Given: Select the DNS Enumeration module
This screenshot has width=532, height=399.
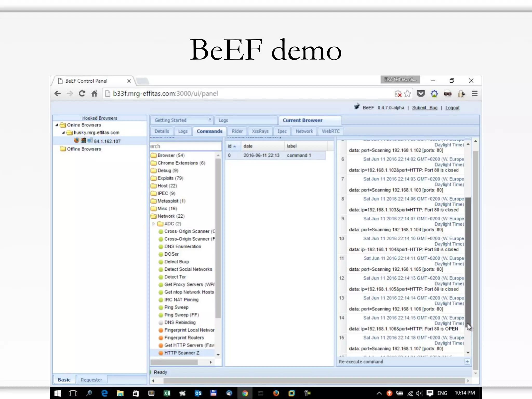Looking at the screenshot, I should point(183,247).
